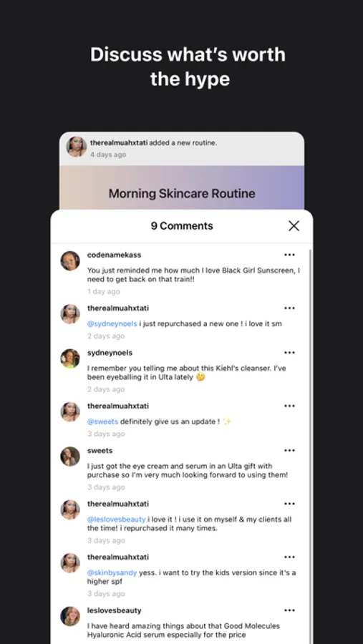
Task: Open options for the @sydneynoels reply comment
Action: [289, 308]
